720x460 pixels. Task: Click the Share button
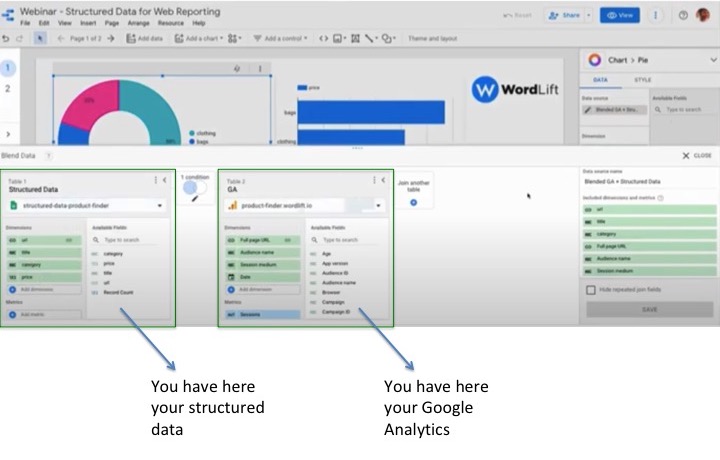(564, 15)
